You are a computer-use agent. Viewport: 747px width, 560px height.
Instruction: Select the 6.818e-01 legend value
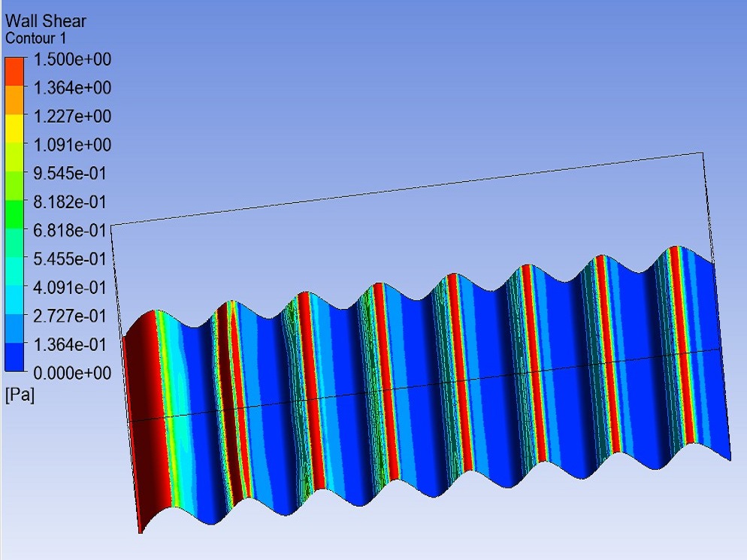pyautogui.click(x=70, y=230)
